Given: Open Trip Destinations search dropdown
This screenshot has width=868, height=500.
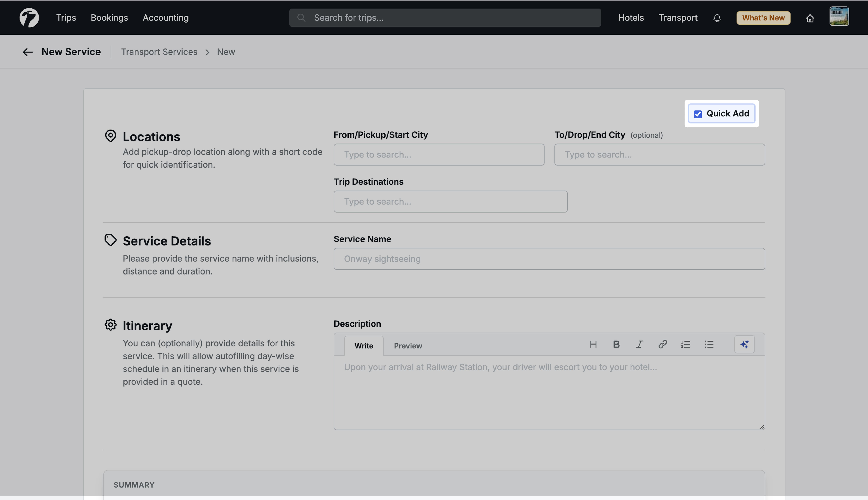Looking at the screenshot, I should tap(450, 202).
